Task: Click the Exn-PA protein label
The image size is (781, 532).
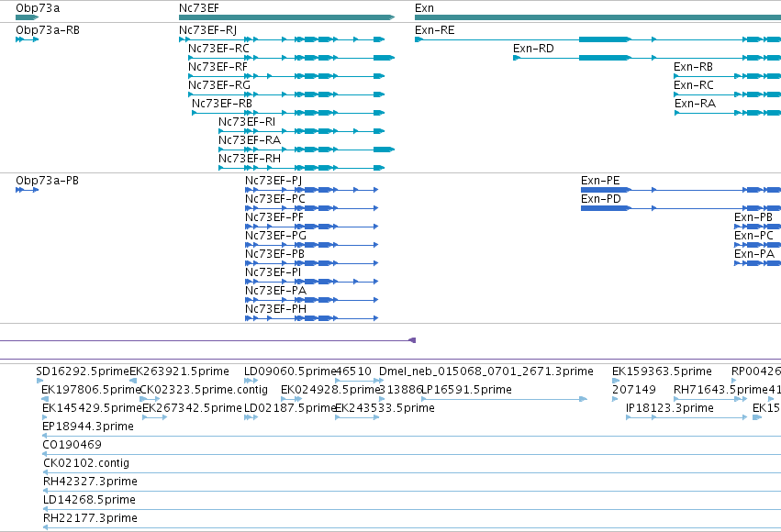Action: pos(754,254)
